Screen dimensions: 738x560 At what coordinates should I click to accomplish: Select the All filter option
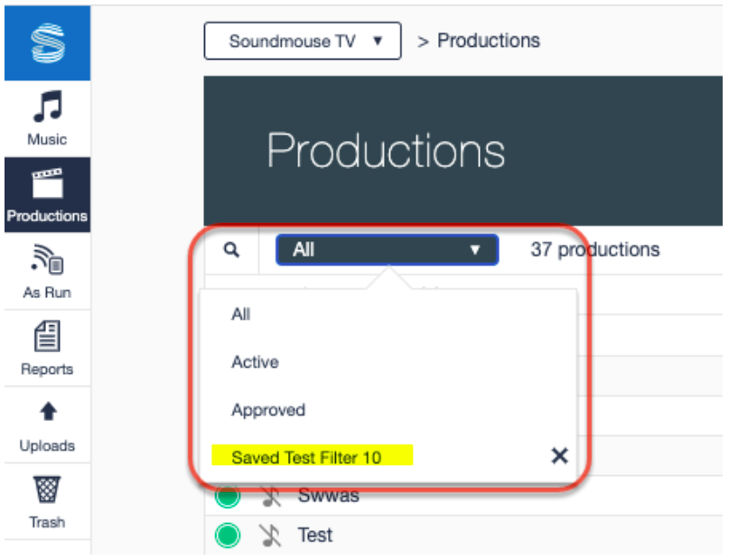[x=240, y=314]
